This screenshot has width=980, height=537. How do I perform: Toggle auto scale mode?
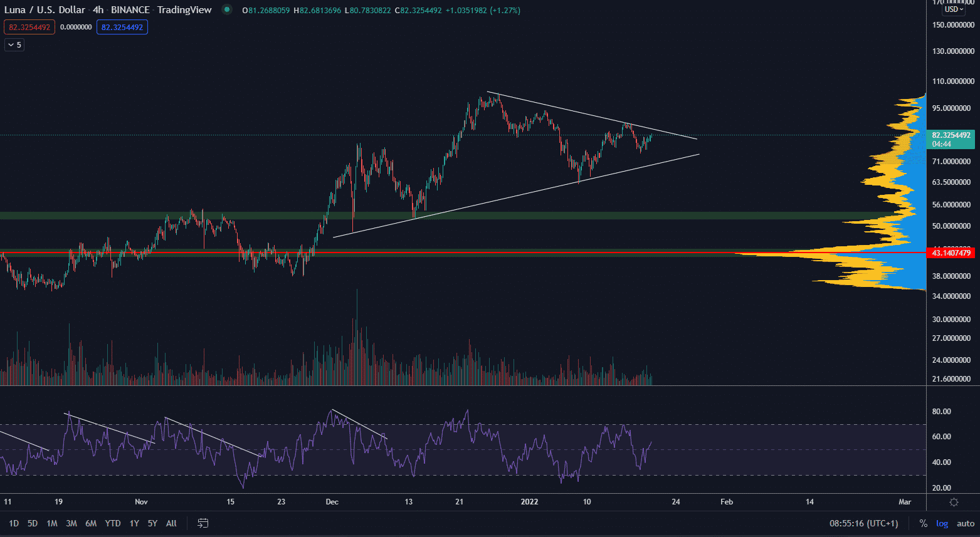965,523
